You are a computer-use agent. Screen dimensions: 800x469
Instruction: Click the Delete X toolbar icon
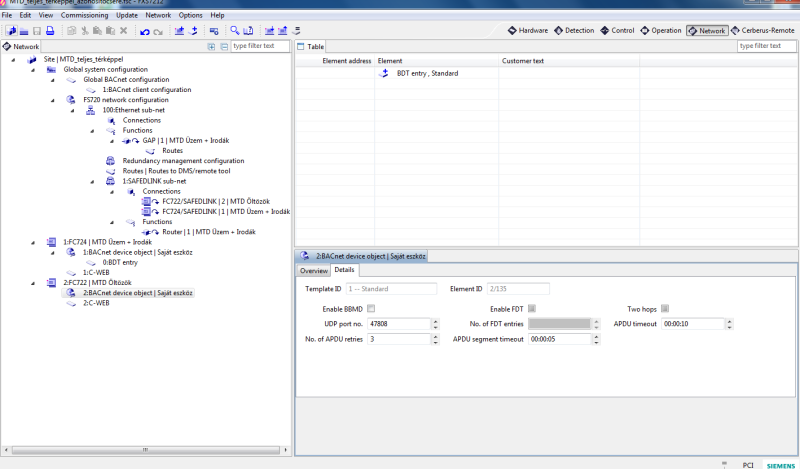click(x=124, y=31)
